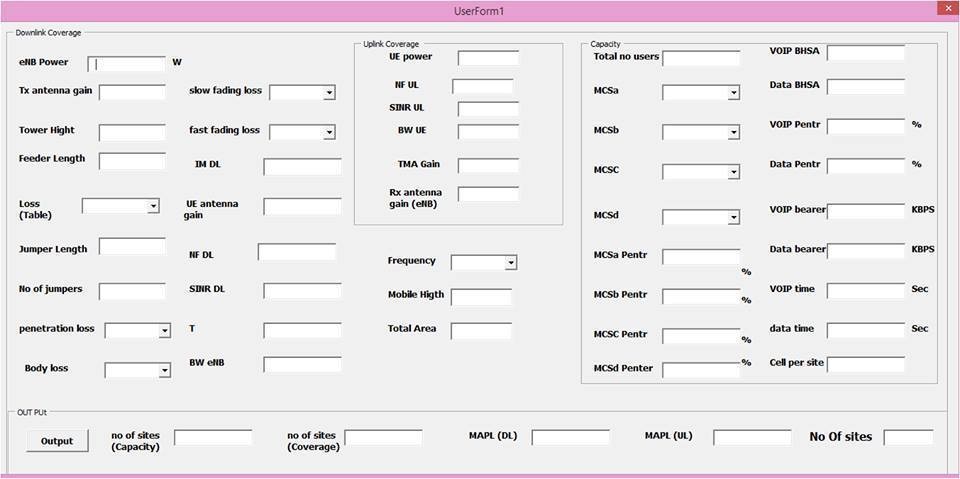Expand the penetration loss dropdown
Image resolution: width=960 pixels, height=479 pixels.
[164, 331]
